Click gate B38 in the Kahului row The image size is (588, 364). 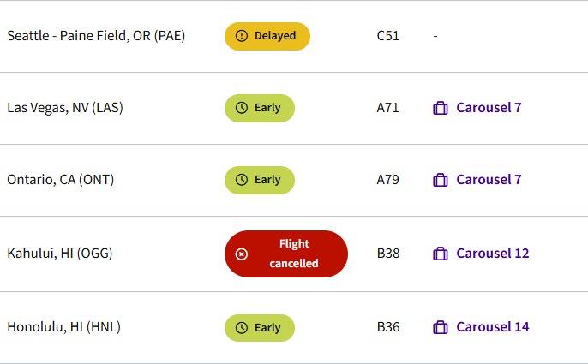(x=388, y=254)
